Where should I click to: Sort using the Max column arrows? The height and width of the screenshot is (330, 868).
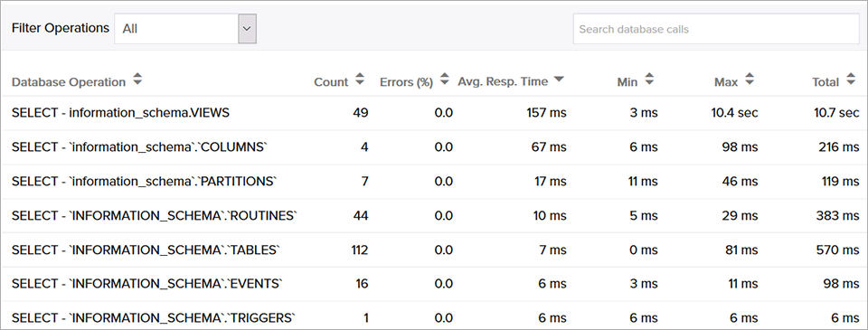(x=750, y=80)
